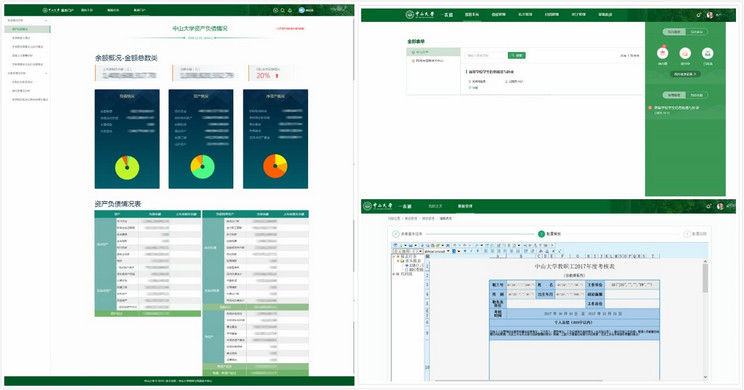Click the rightmost round icon in green sidebar panel

coord(707,53)
